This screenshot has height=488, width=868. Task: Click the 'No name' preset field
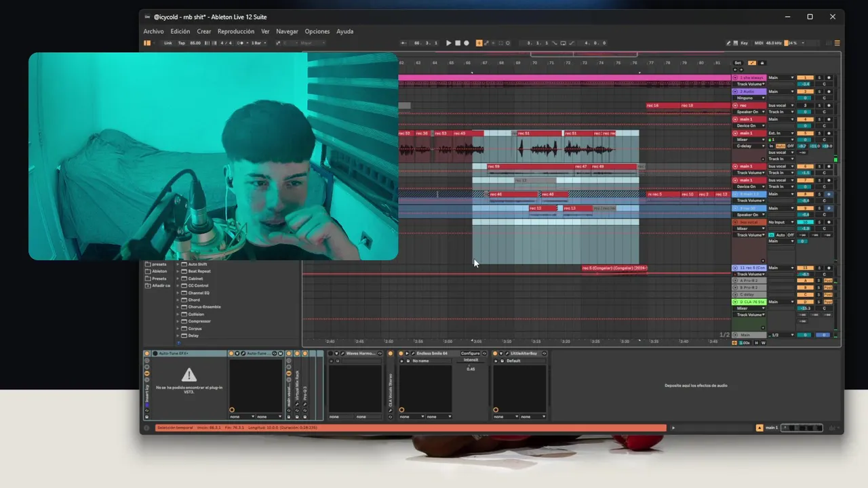(432, 361)
